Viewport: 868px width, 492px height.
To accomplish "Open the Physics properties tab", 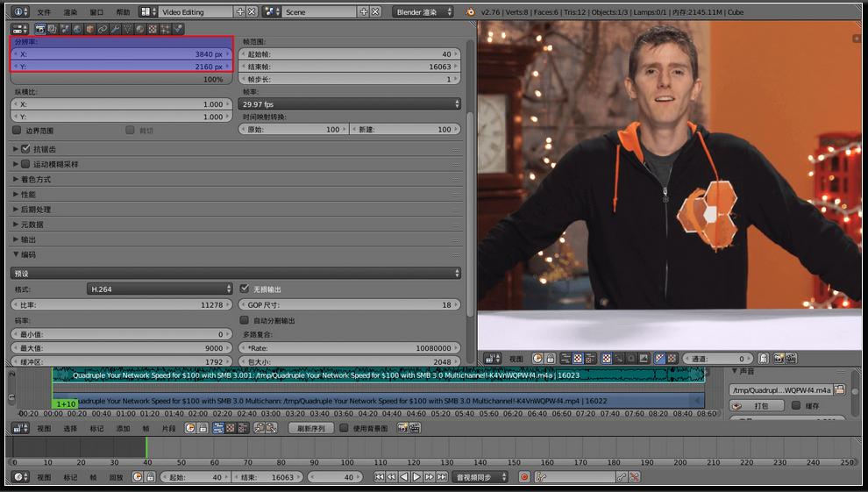I will click(x=178, y=29).
